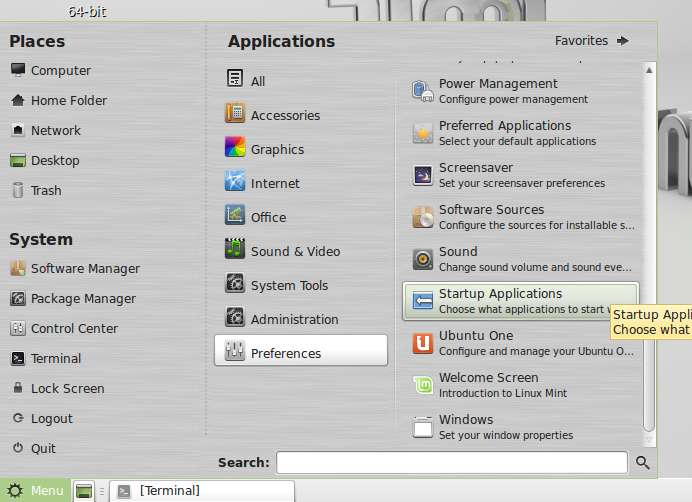Click the Power Management battery icon
The height and width of the screenshot is (502, 692).
point(422,91)
